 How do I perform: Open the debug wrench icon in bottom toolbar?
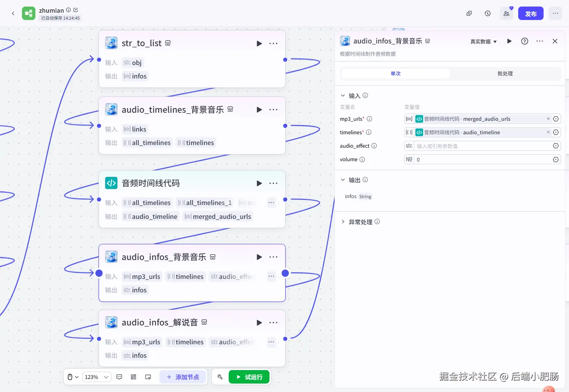(220, 377)
